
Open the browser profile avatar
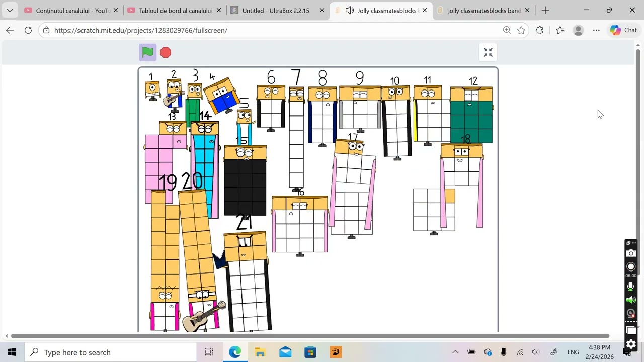tap(578, 30)
